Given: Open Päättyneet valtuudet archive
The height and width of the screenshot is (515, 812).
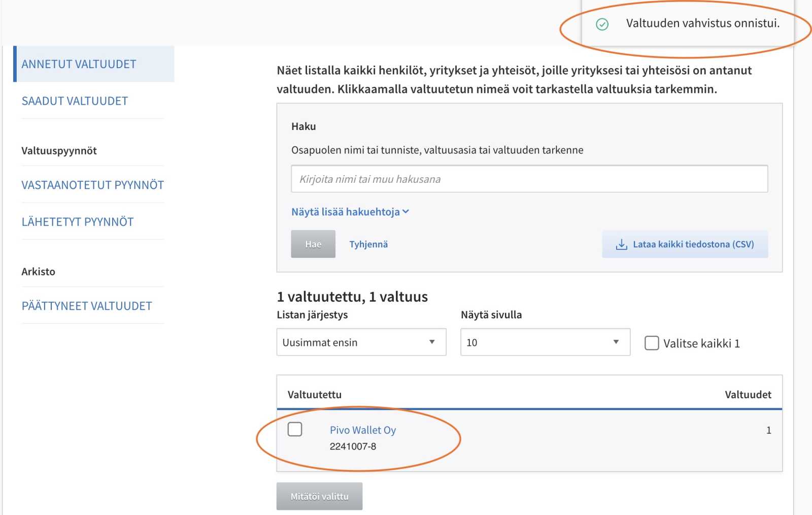Looking at the screenshot, I should (x=87, y=306).
